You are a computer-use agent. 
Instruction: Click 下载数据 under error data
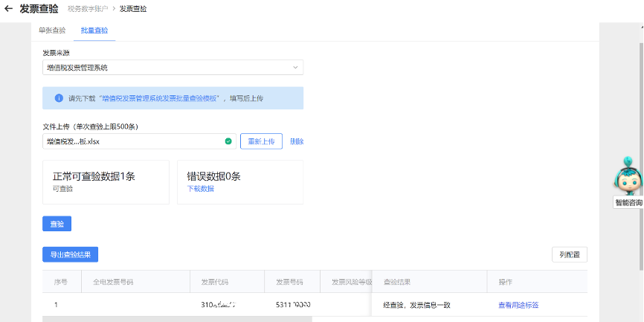click(x=200, y=189)
